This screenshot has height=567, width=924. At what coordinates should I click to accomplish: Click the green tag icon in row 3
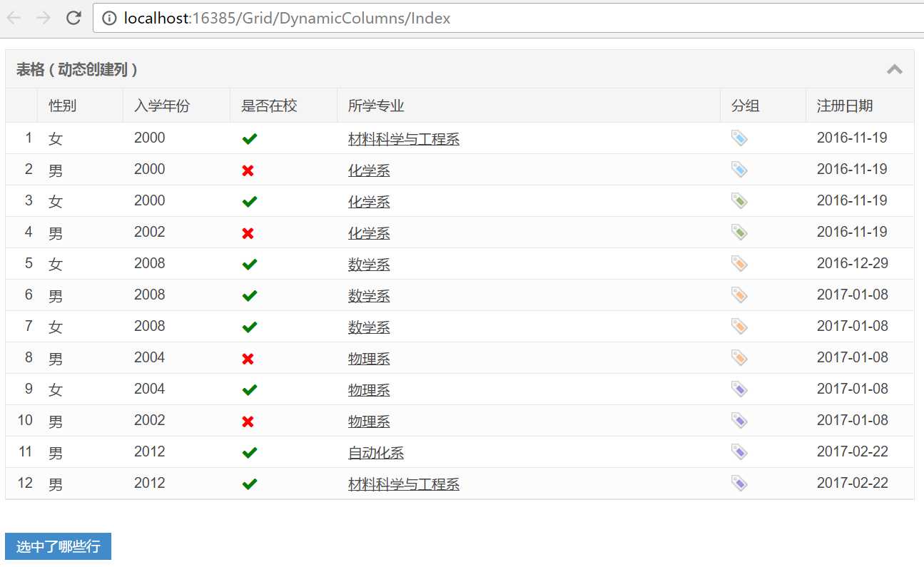tap(739, 200)
